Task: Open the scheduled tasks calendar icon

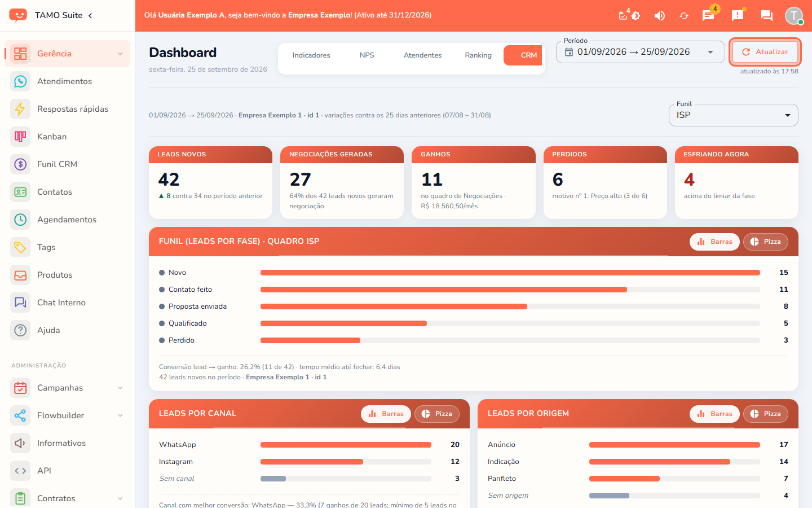Action: click(623, 16)
